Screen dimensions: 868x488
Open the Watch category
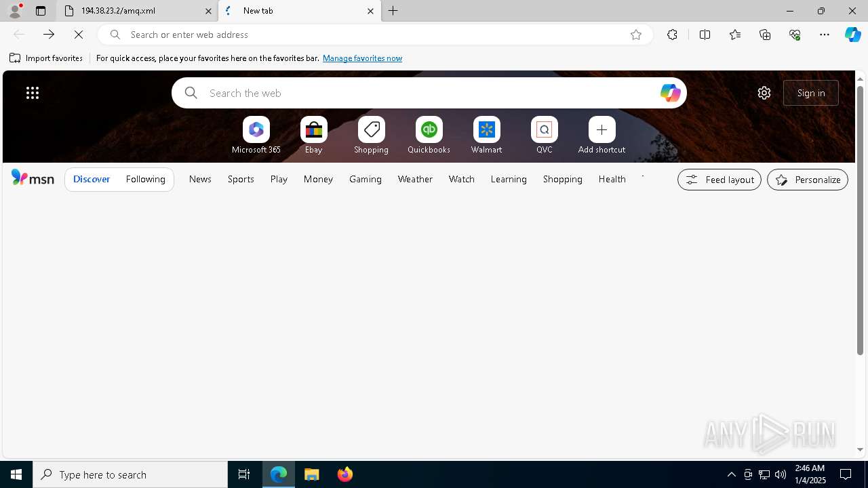click(462, 179)
